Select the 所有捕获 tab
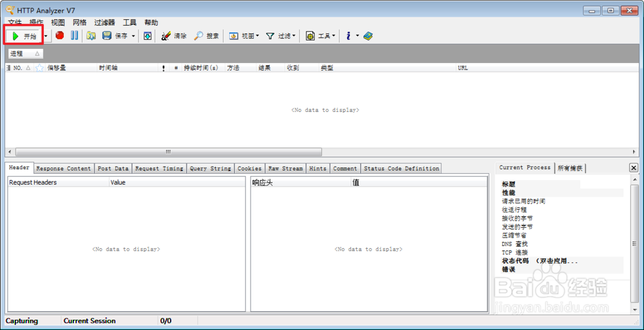This screenshot has width=644, height=330. pyautogui.click(x=571, y=169)
